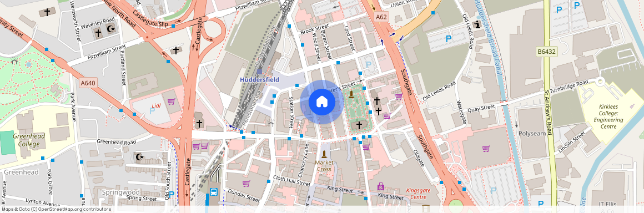Click the Kingsgate Centre shopping bag icon
This screenshot has width=644, height=213.
380,186
